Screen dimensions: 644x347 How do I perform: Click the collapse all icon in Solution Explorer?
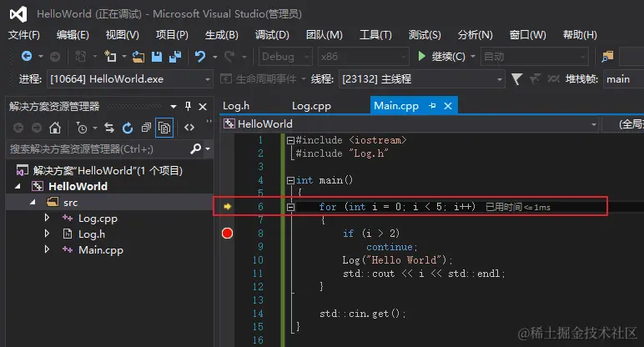(146, 128)
